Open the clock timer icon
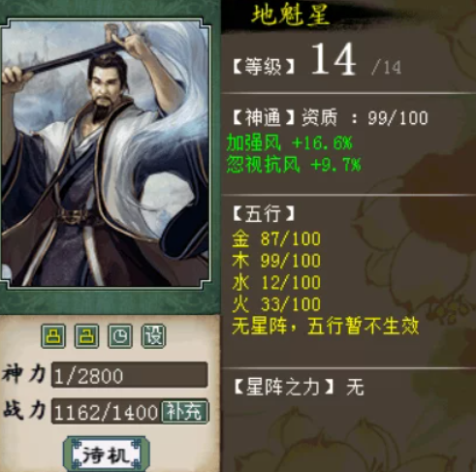The width and height of the screenshot is (476, 472). coord(120,336)
